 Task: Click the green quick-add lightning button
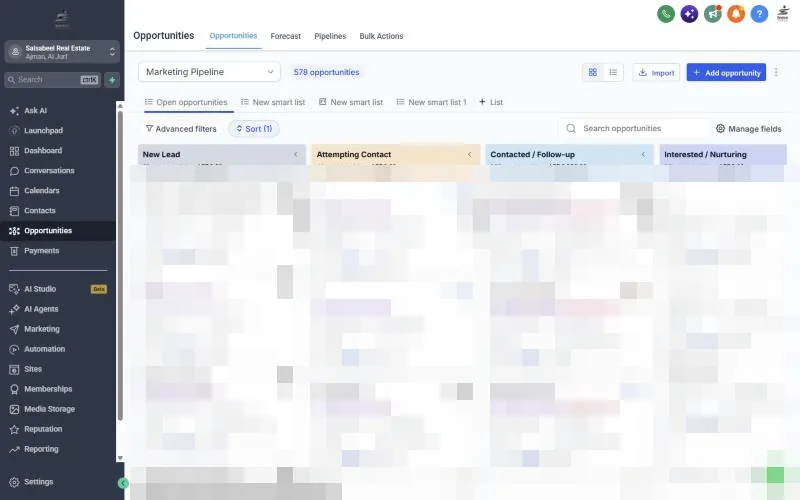112,80
